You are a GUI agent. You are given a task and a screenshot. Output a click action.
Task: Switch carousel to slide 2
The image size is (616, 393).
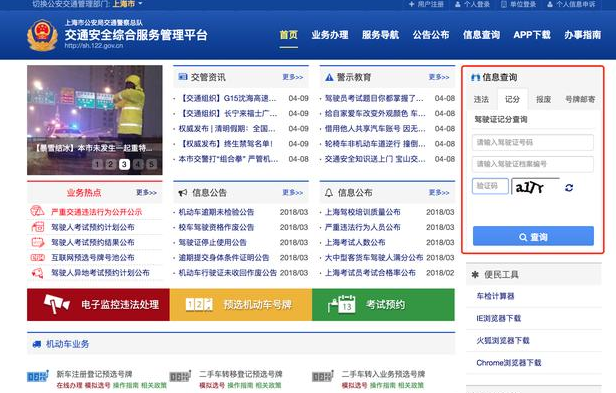click(111, 164)
